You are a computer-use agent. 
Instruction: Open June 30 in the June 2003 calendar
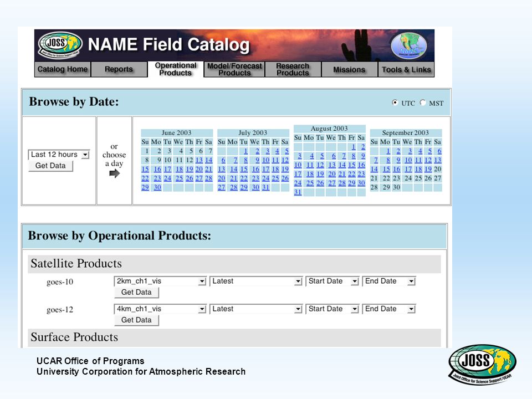click(157, 187)
